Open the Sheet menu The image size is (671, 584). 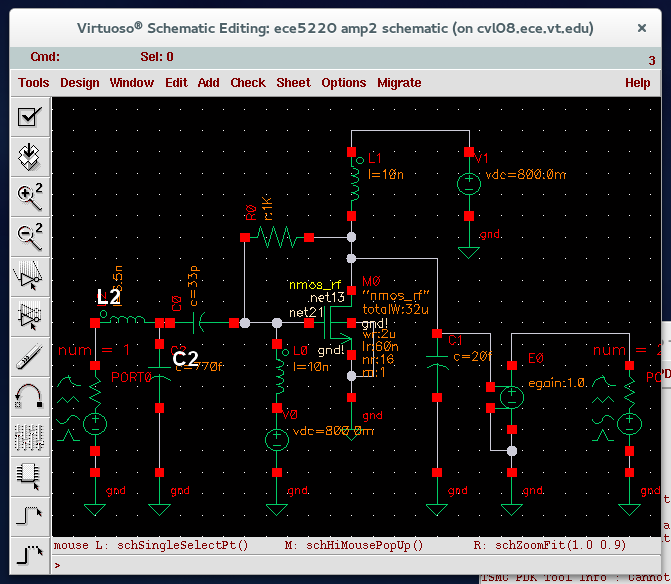point(293,83)
